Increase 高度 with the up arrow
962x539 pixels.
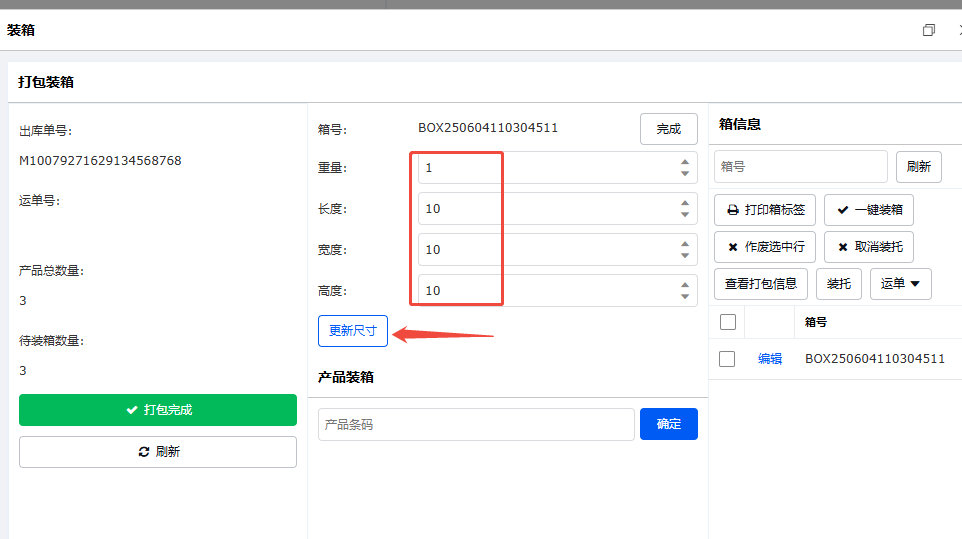(685, 285)
